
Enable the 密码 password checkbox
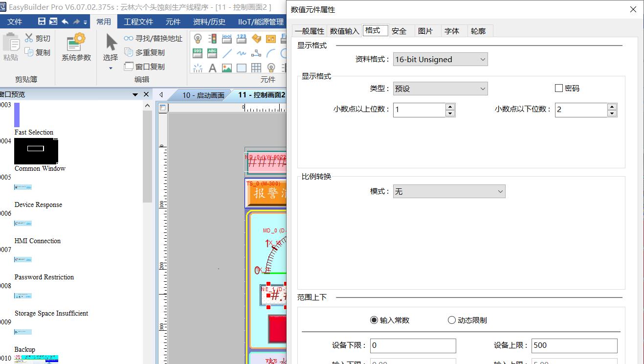pyautogui.click(x=559, y=89)
